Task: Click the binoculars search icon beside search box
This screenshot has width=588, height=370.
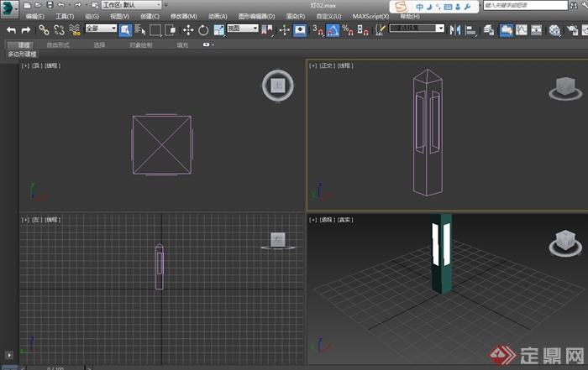Action: [574, 5]
